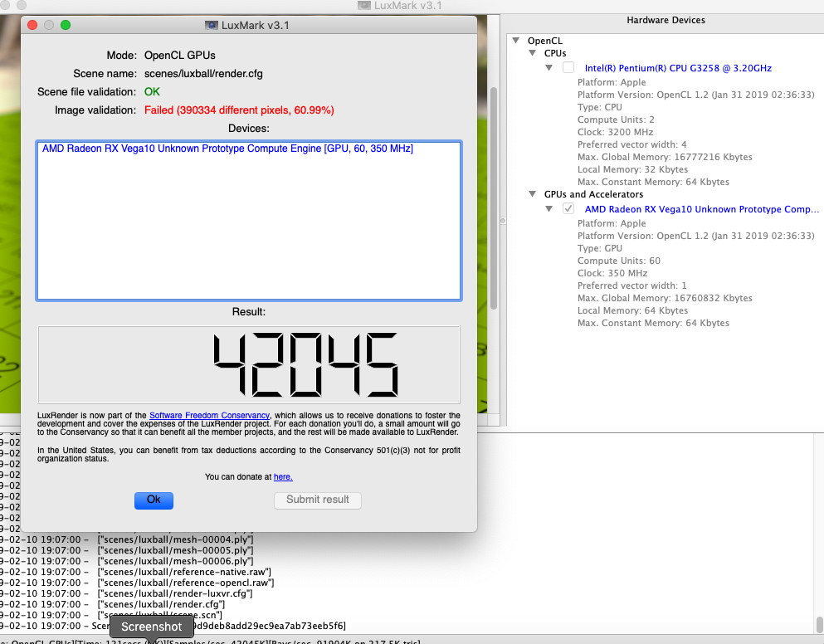Click the Scene file validation OK text
The image size is (824, 644).
152,91
